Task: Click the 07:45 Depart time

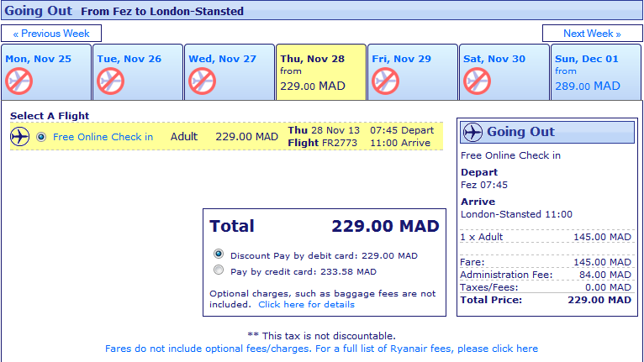Action: coord(402,130)
